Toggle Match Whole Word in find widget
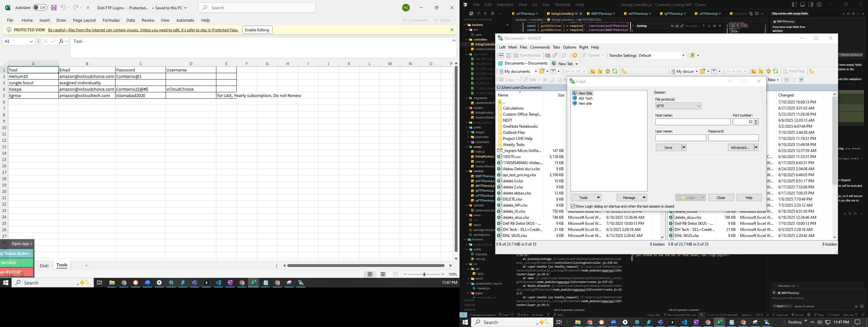868x327 pixels. click(x=677, y=26)
